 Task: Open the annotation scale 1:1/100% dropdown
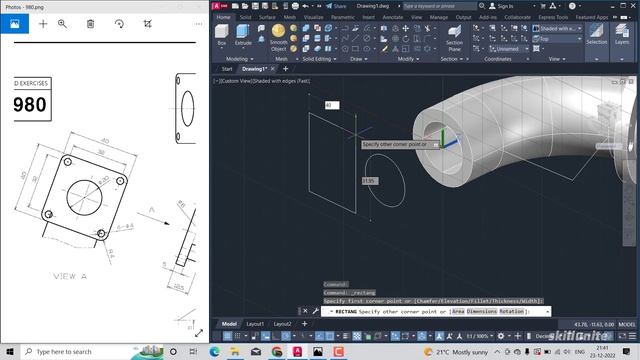click(480, 336)
